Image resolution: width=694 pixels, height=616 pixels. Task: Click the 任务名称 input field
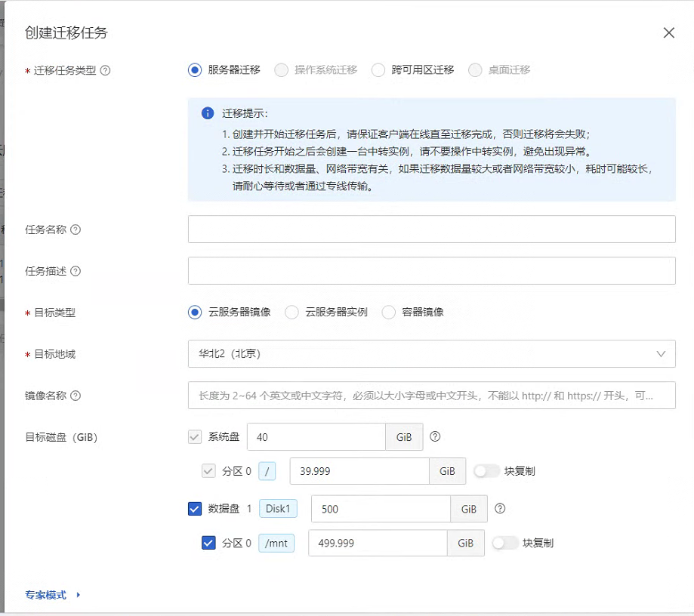[x=431, y=229]
